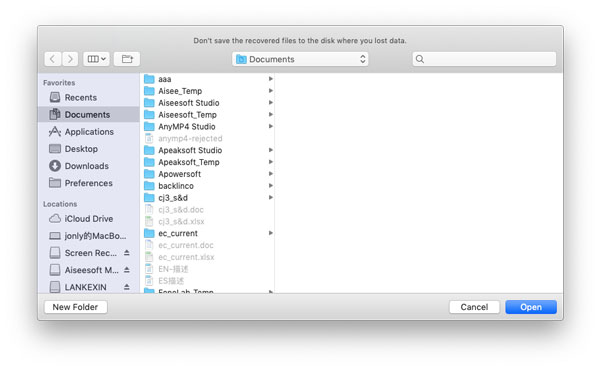Open the jonly MacBook location

click(x=89, y=236)
